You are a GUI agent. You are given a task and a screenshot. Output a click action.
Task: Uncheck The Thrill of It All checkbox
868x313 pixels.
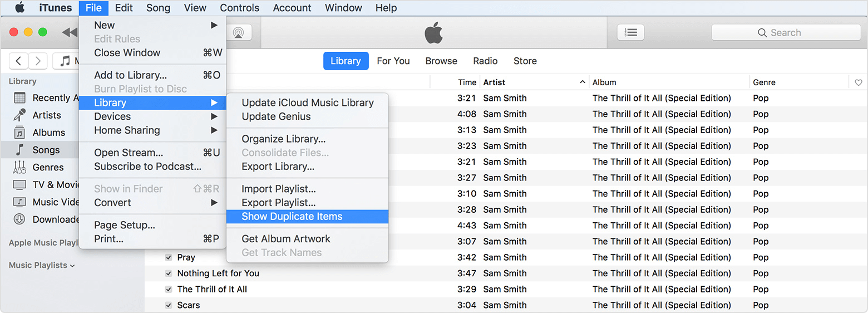(168, 289)
